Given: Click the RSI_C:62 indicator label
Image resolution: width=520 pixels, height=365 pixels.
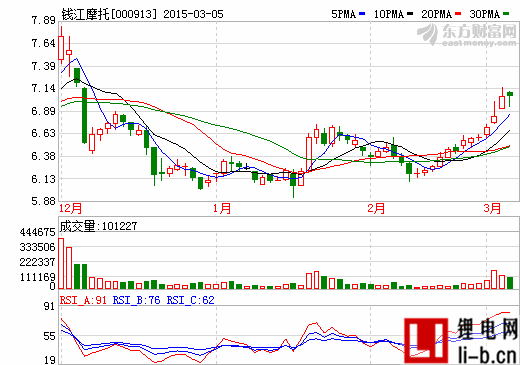Looking at the screenshot, I should [x=190, y=300].
